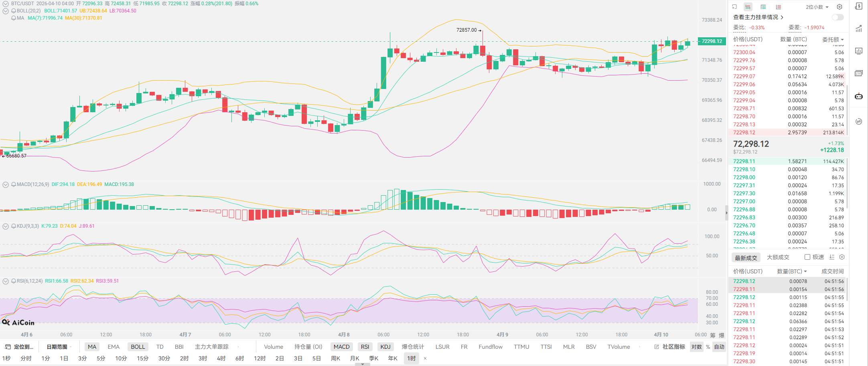The image size is (868, 366).
Task: Toggle the 对数 logarithmic scale button
Action: (x=696, y=347)
